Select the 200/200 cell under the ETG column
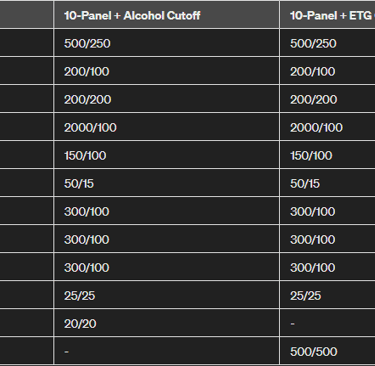375x366 pixels. (328, 99)
